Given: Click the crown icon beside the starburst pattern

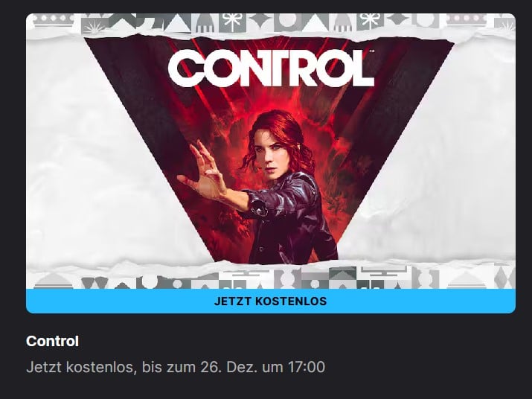Looking at the screenshot, I should (54, 20).
